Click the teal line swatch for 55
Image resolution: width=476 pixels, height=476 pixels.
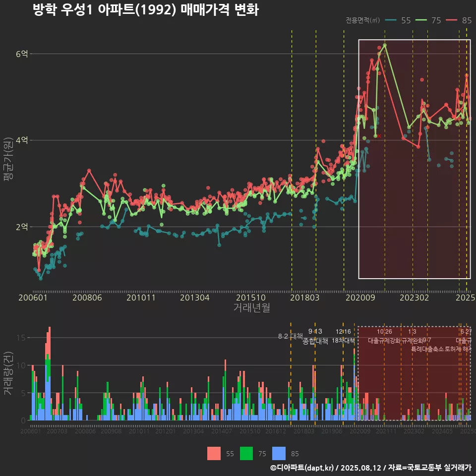[391, 20]
